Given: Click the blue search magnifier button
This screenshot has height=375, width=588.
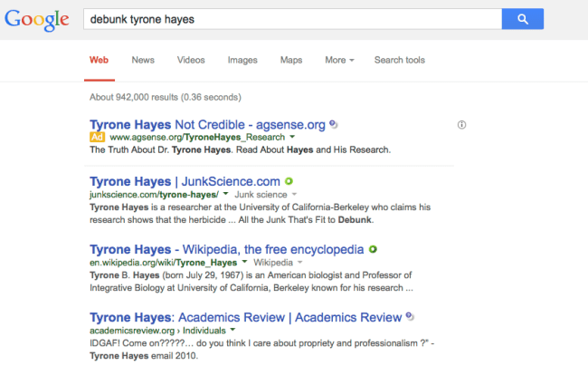Looking at the screenshot, I should pos(522,18).
